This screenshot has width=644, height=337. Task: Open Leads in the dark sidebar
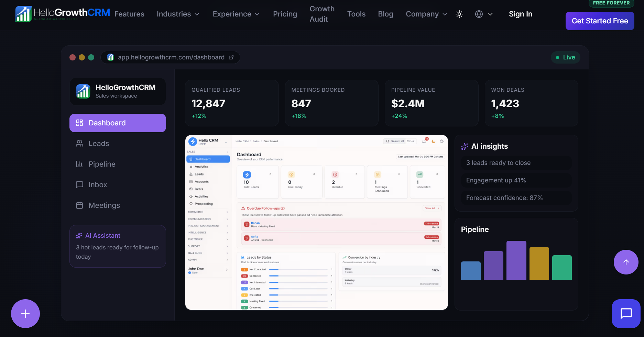click(x=118, y=144)
